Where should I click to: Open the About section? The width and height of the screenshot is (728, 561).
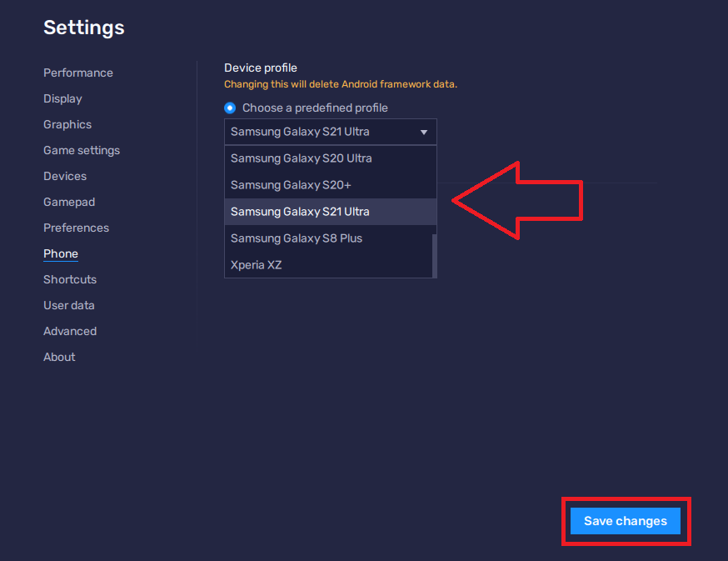pyautogui.click(x=59, y=357)
